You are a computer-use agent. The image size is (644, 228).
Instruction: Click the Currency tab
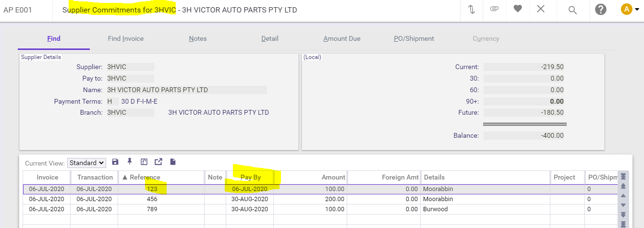[x=486, y=38]
